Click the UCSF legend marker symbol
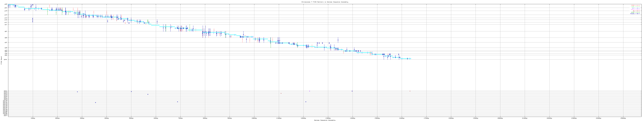Screen dimensions: 644x121 click(x=638, y=12)
